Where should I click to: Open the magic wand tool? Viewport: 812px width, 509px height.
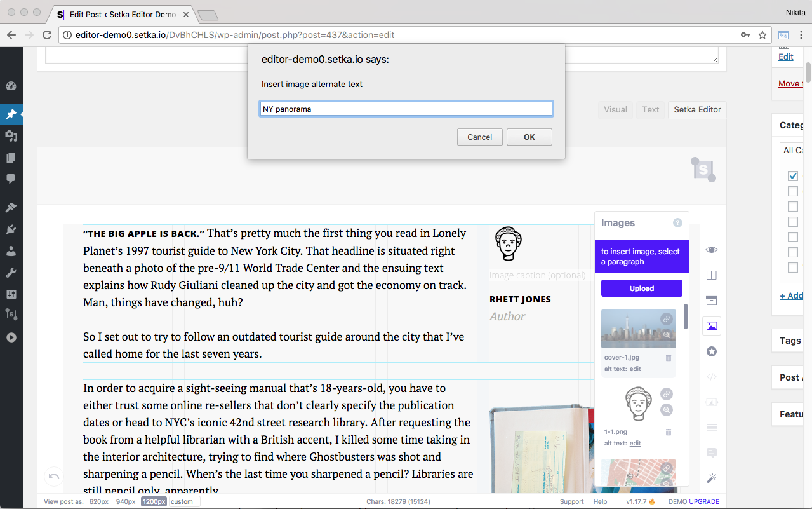click(712, 478)
